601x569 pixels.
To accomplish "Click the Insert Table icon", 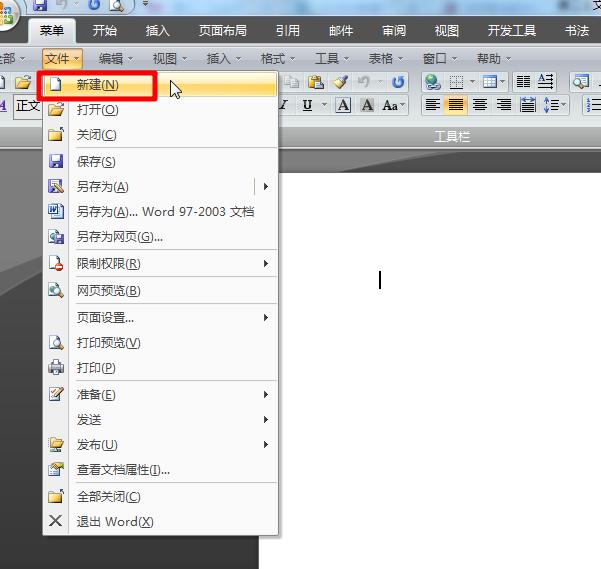I will tap(489, 82).
